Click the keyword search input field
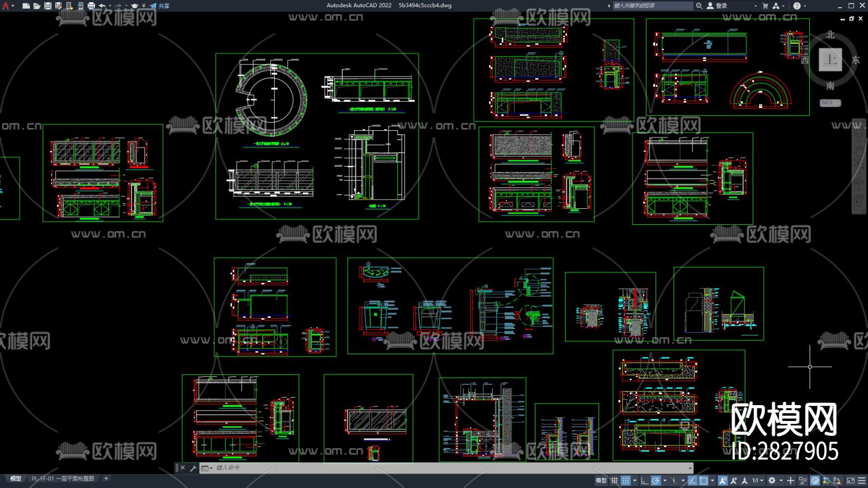868x488 pixels. coord(652,6)
